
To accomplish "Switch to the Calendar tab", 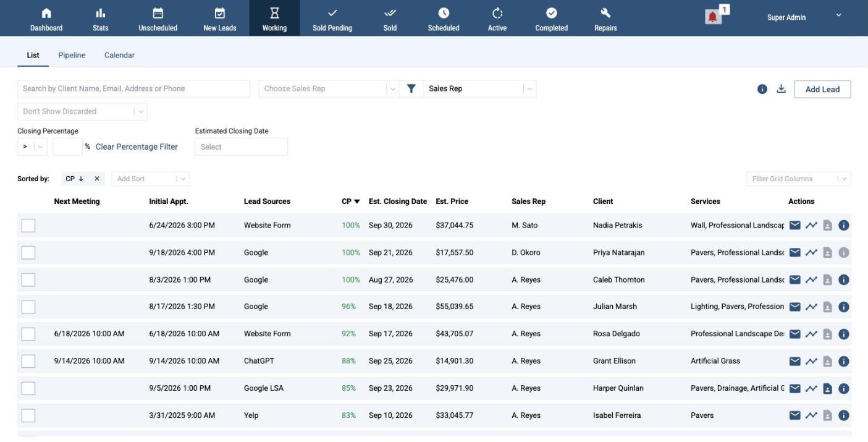I will point(119,55).
